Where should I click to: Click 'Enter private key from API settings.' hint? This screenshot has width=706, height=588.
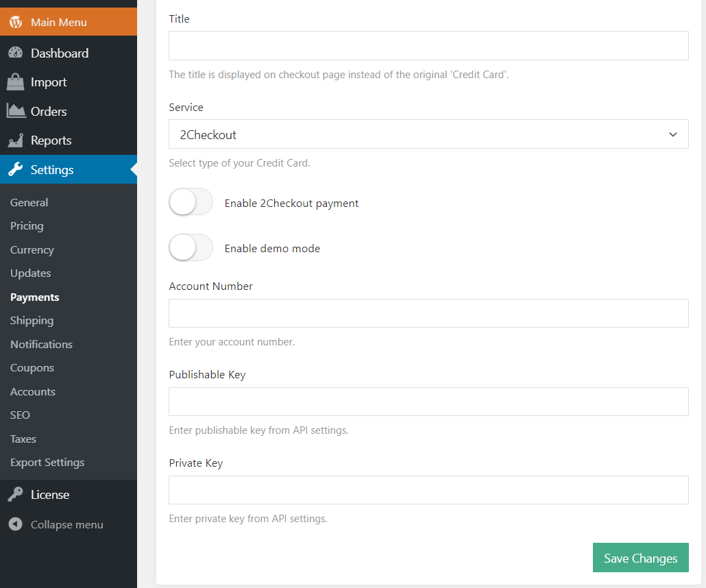pos(248,519)
